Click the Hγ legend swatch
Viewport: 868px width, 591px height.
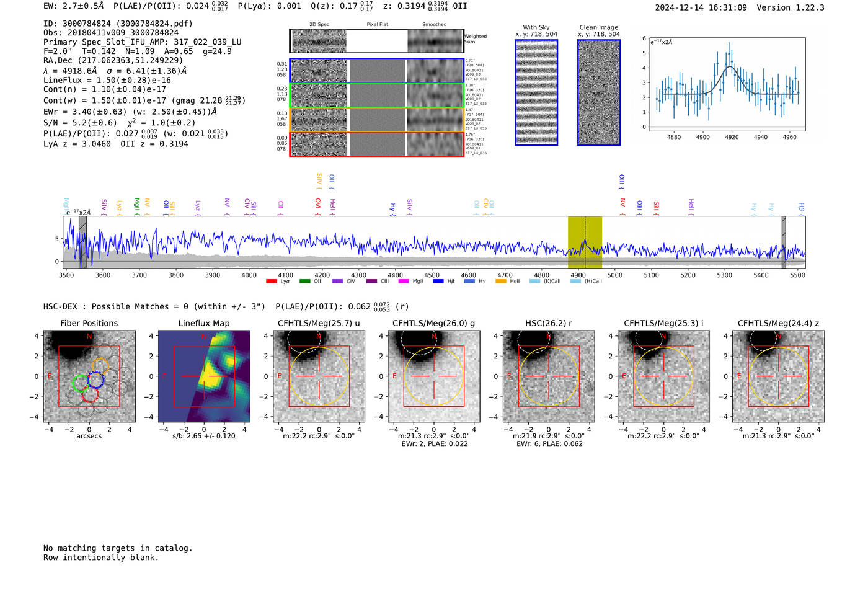click(469, 282)
